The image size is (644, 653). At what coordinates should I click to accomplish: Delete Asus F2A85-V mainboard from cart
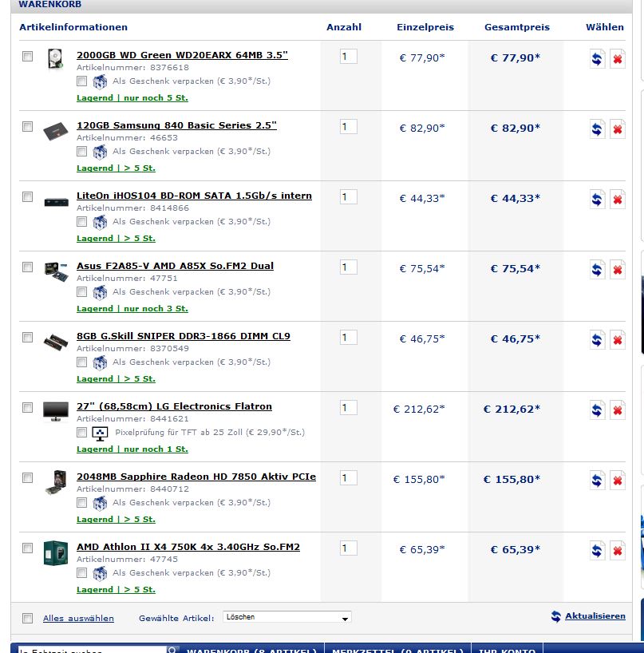click(618, 270)
